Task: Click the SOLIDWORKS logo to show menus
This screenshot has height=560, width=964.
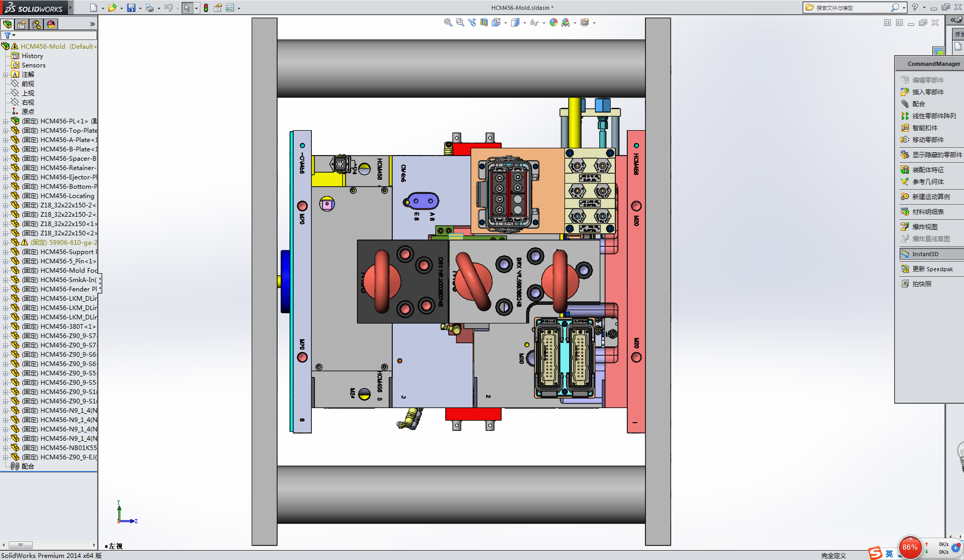Action: 31,7
